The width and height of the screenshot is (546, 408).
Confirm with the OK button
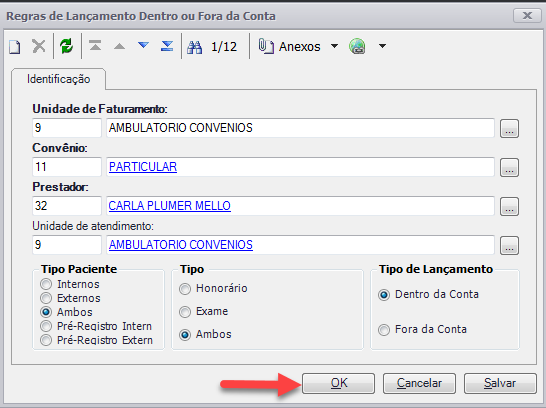pyautogui.click(x=338, y=383)
